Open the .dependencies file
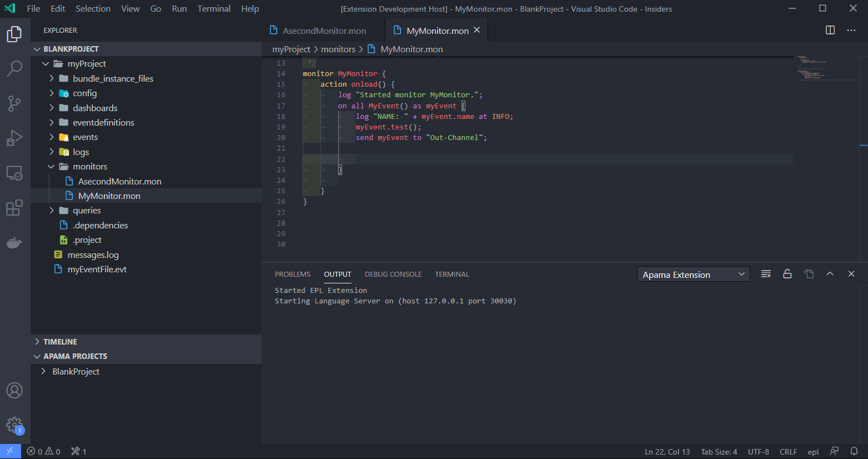Screen dimensions: 868x459 (x=146, y=225)
